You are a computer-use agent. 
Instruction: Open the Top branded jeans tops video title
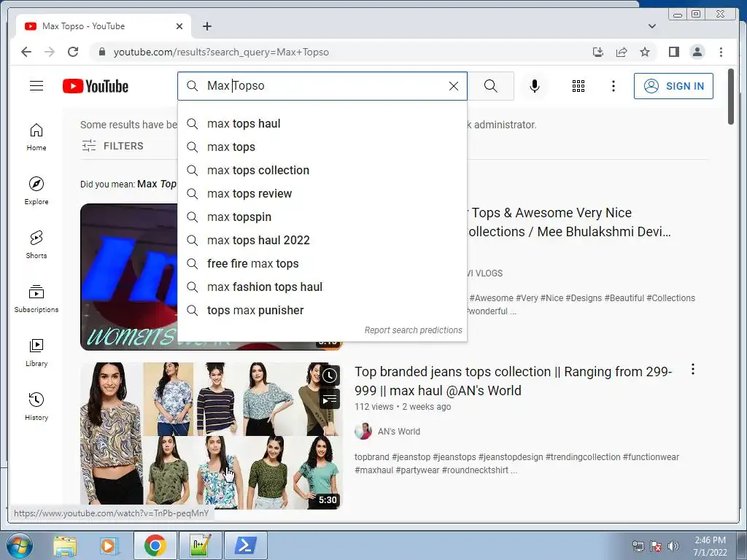513,381
